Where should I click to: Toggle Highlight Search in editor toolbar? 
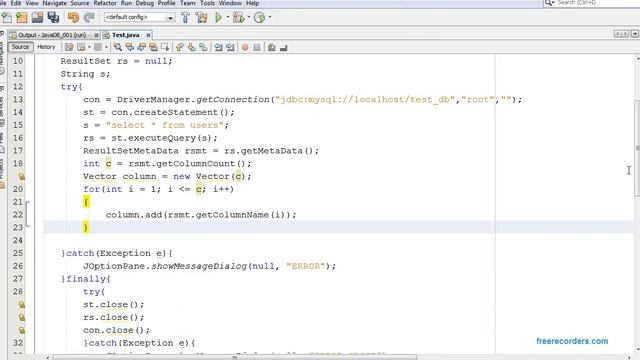click(153, 47)
